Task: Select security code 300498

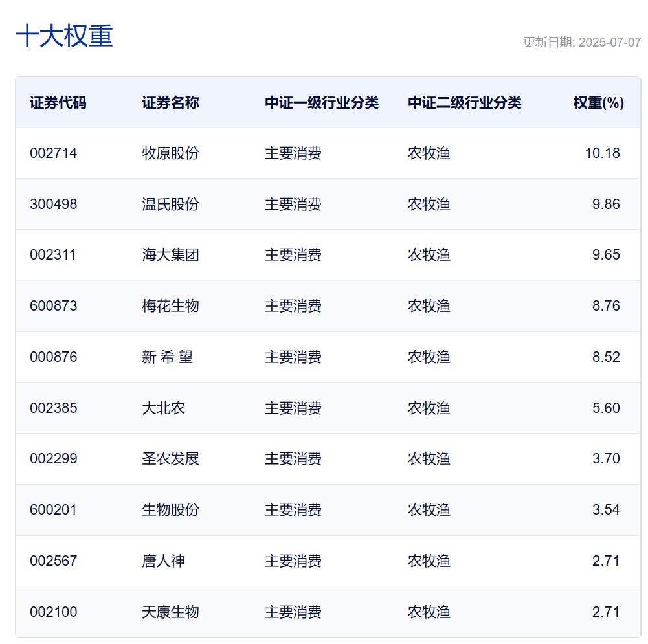Action: pyautogui.click(x=53, y=204)
